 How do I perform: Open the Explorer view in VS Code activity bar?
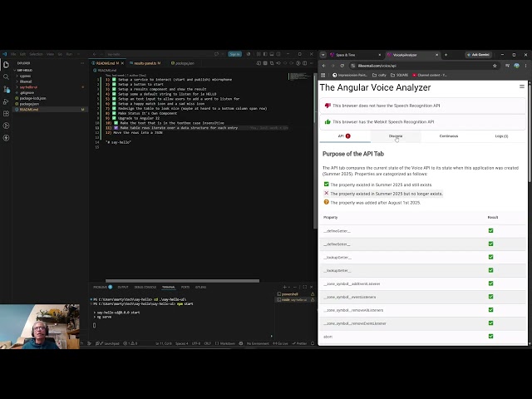[6, 65]
